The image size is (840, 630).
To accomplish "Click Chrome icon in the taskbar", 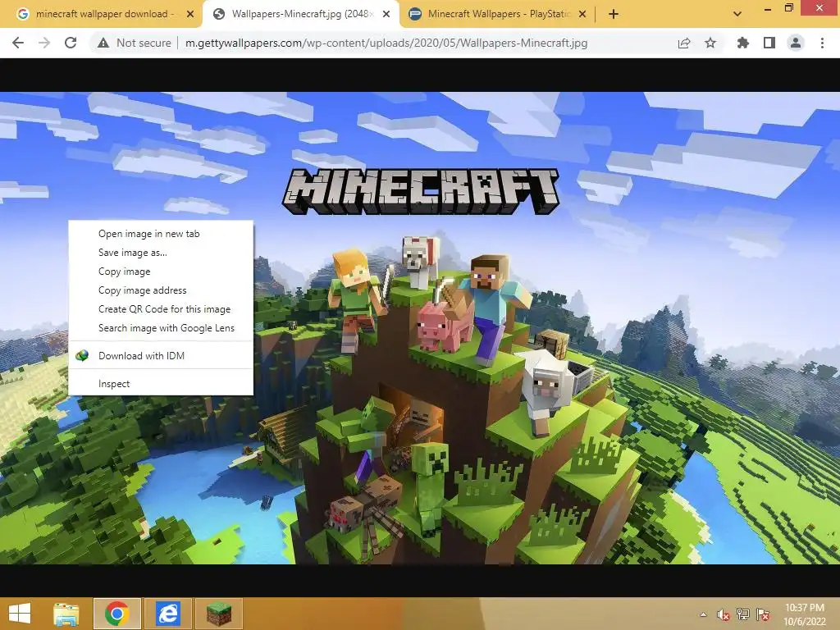I will (116, 614).
